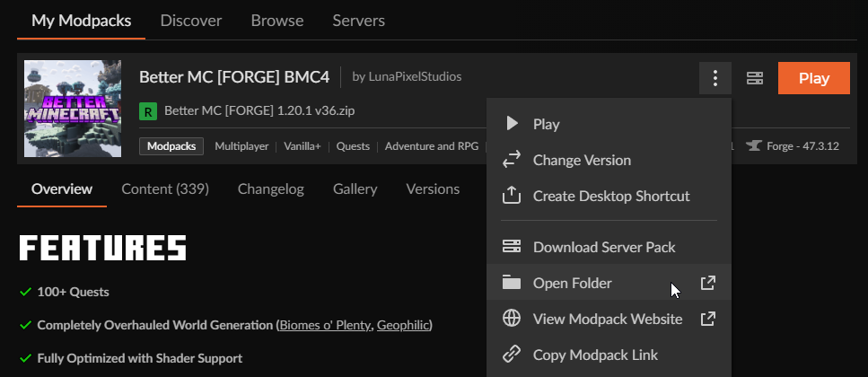Open the Biomes o' Plenty link

click(325, 325)
